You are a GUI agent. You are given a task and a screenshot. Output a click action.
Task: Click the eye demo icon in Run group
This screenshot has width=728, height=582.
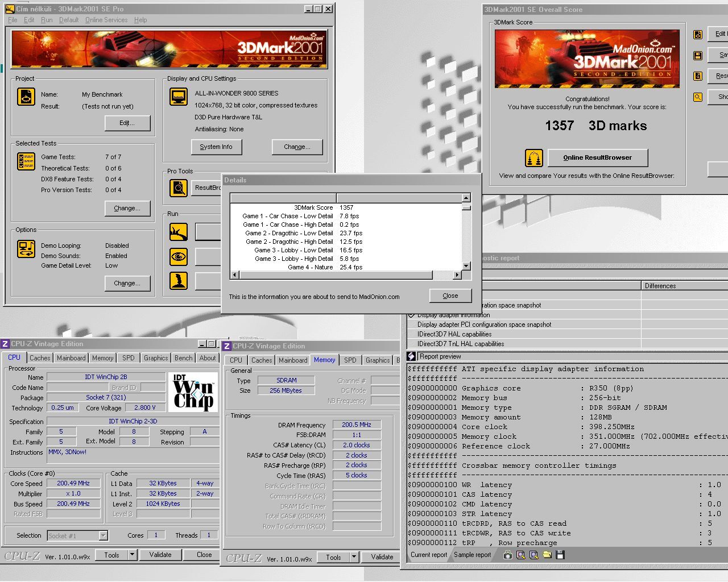click(x=179, y=256)
